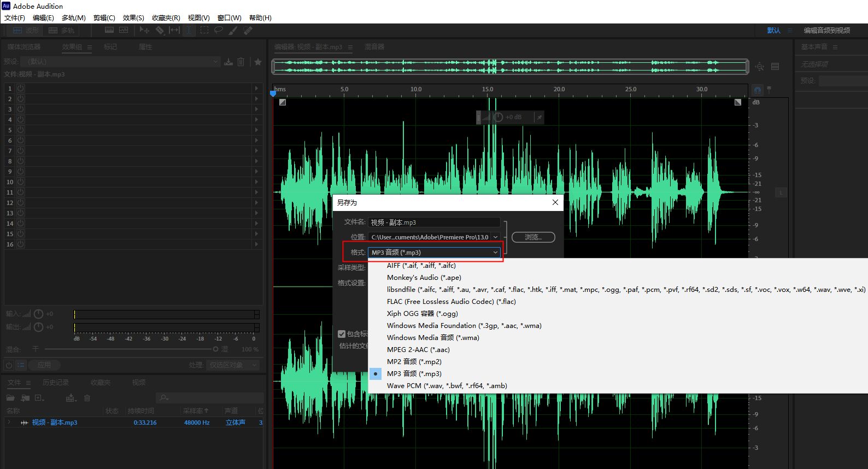Open effect slot 10 arrow menu
The height and width of the screenshot is (469, 868).
pos(256,181)
